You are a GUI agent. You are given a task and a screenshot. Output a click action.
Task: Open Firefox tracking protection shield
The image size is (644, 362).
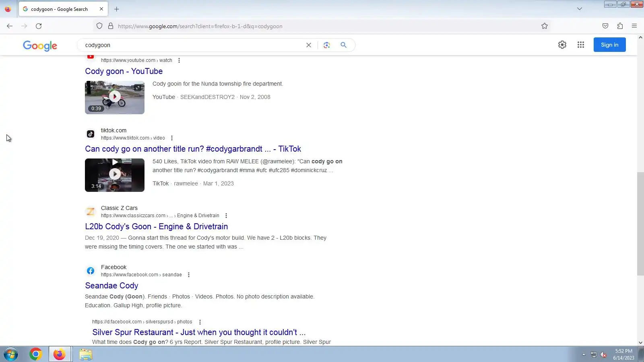tap(99, 26)
